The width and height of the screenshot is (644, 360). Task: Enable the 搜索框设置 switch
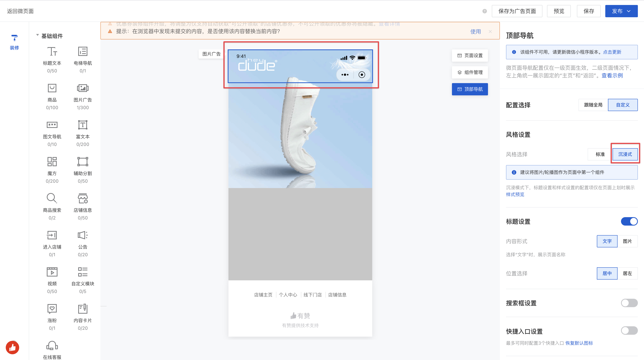point(629,303)
